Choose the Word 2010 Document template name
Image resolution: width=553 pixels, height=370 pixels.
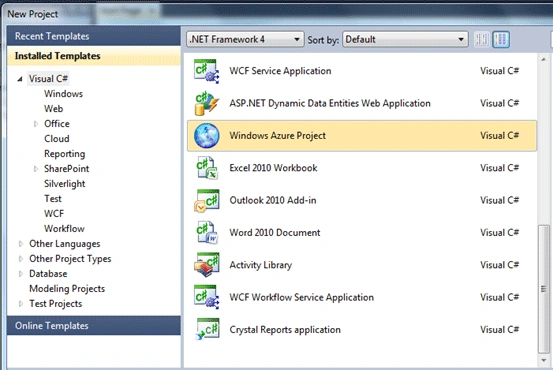[x=275, y=233]
